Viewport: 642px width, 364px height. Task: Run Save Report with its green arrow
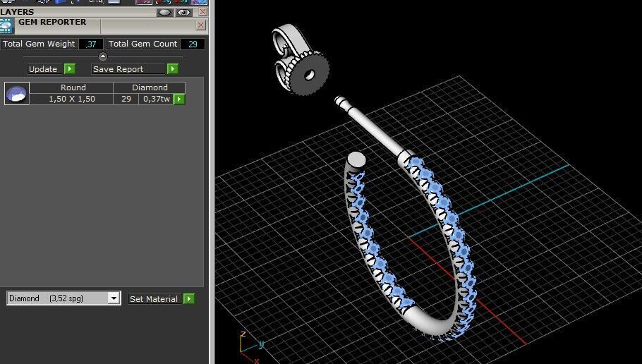172,69
